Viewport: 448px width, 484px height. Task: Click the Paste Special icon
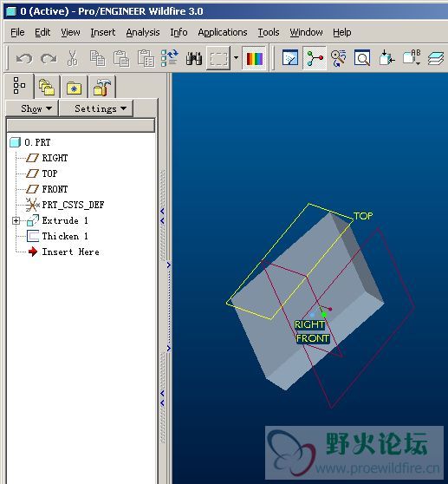pyautogui.click(x=146, y=58)
